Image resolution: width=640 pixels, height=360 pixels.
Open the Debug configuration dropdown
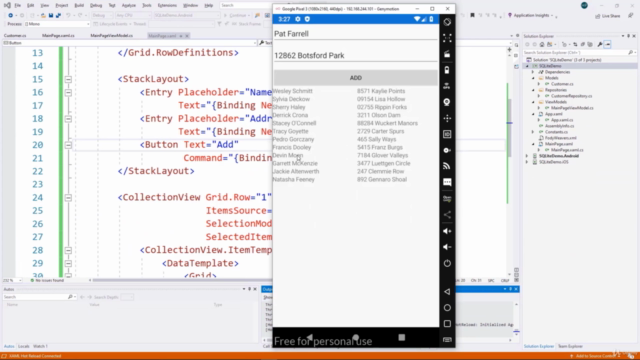102,16
